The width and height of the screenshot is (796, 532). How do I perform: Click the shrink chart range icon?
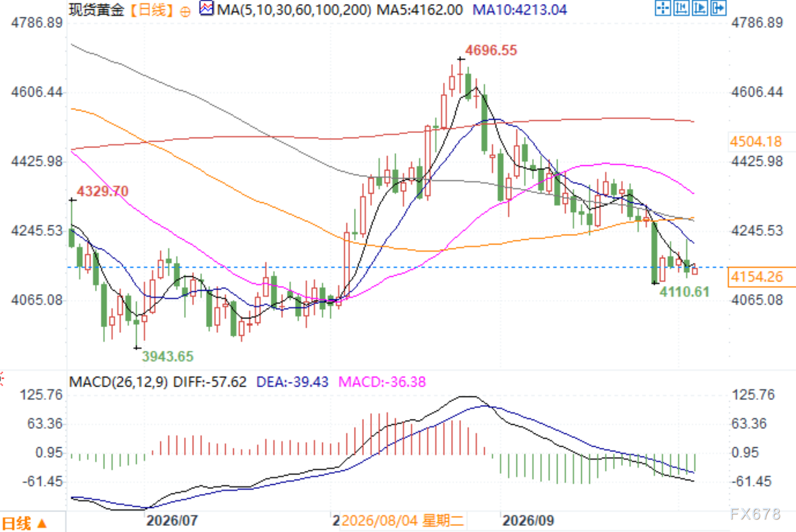pos(681,8)
